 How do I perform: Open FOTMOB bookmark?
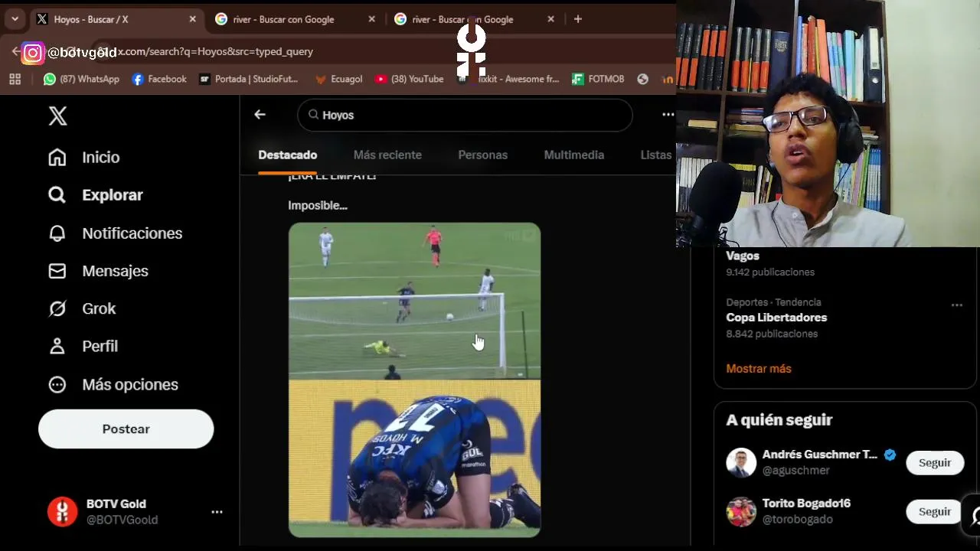(x=598, y=79)
